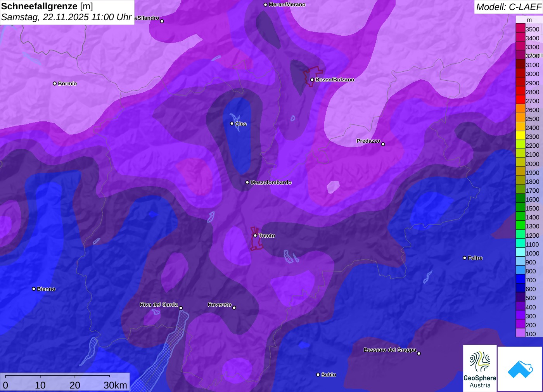Image resolution: width=543 pixels, height=392 pixels.
Task: Pick the 1500 m legend color swatch
Action: [x=521, y=207]
